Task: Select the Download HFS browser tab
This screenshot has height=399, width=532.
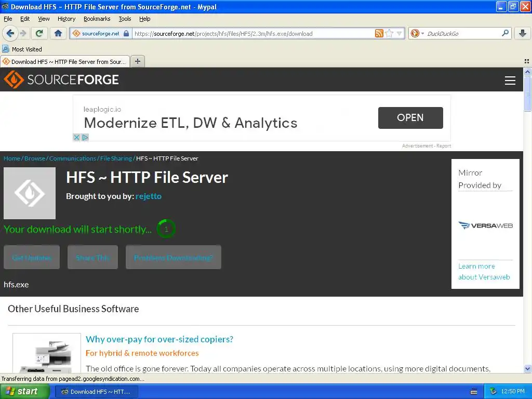Action: [x=65, y=61]
